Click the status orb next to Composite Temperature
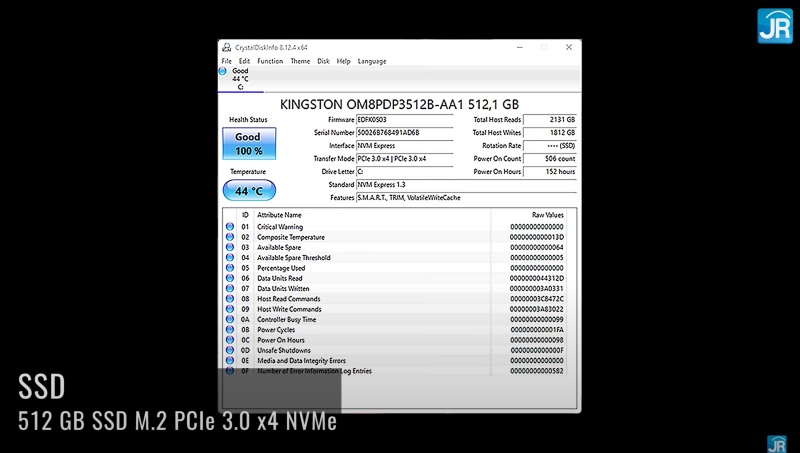This screenshot has width=800, height=453. tap(230, 237)
